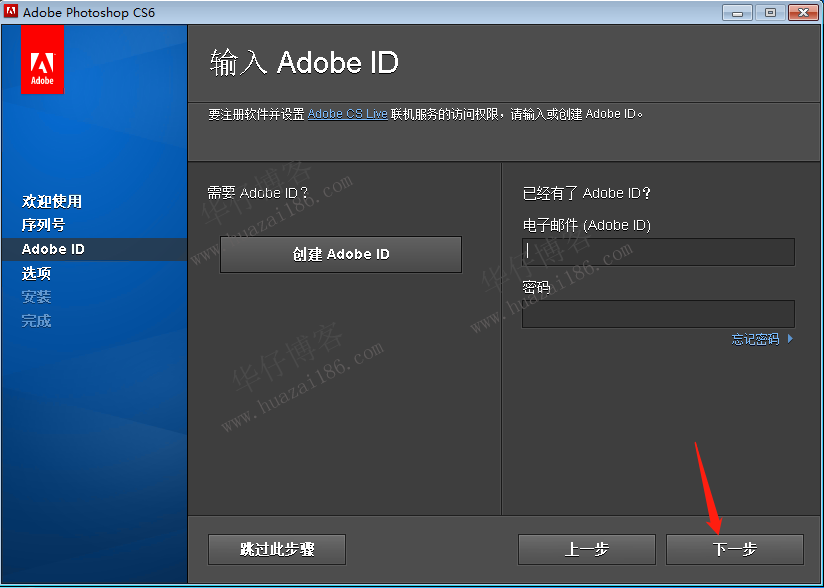Select the 序列号 step in the sidebar
This screenshot has height=588, width=824.
(x=44, y=225)
